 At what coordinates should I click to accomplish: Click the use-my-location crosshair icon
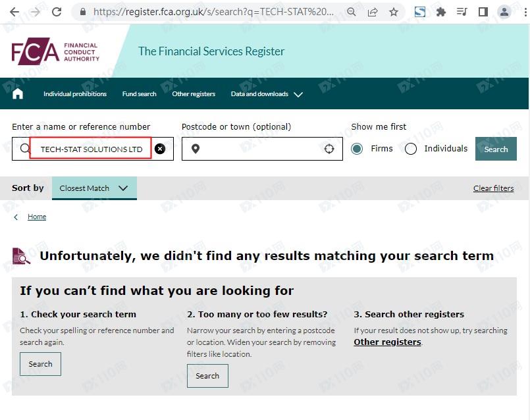point(329,149)
